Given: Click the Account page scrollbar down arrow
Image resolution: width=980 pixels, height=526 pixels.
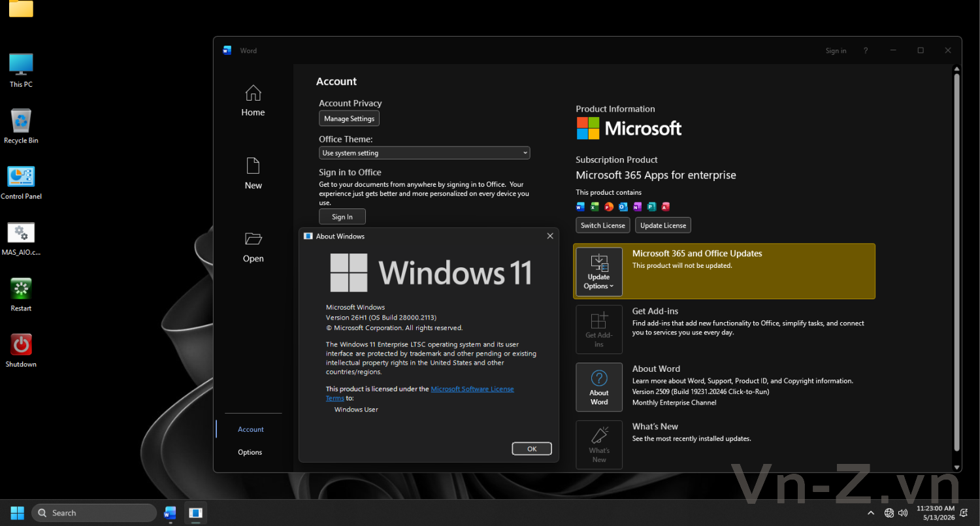Looking at the screenshot, I should coord(957,467).
